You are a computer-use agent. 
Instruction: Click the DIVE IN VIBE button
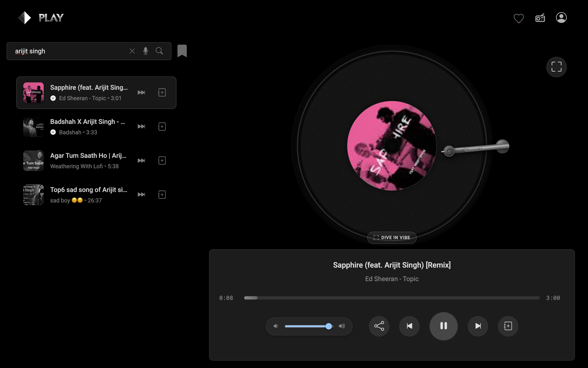pyautogui.click(x=392, y=238)
